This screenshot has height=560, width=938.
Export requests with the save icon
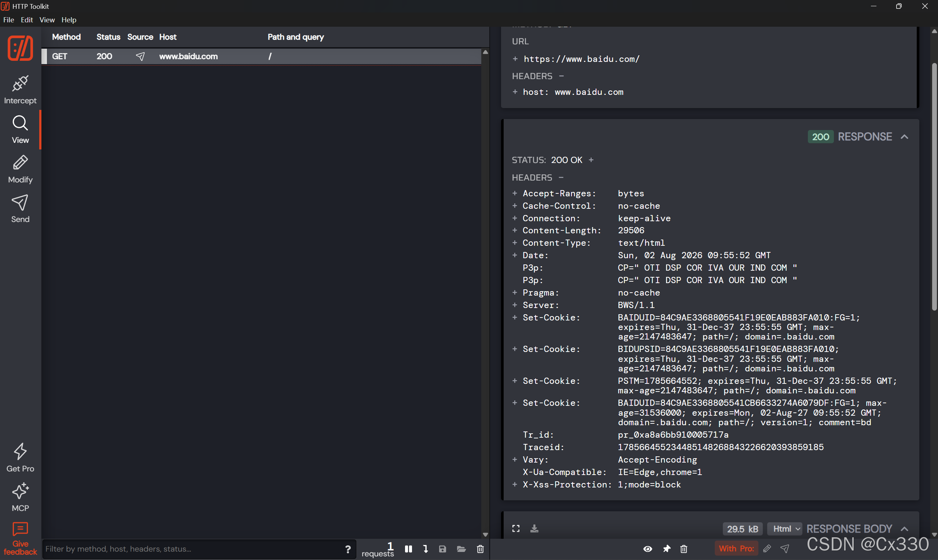pyautogui.click(x=442, y=549)
